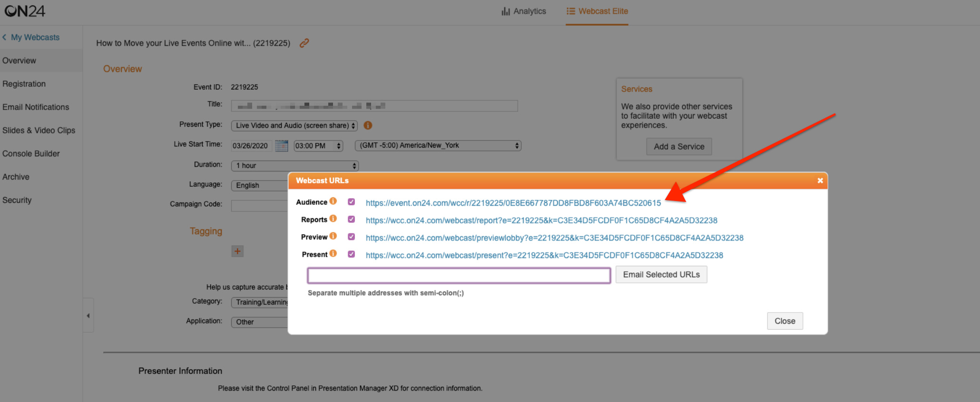Uncheck the Preview URL checkbox
This screenshot has width=980, height=402.
point(351,237)
